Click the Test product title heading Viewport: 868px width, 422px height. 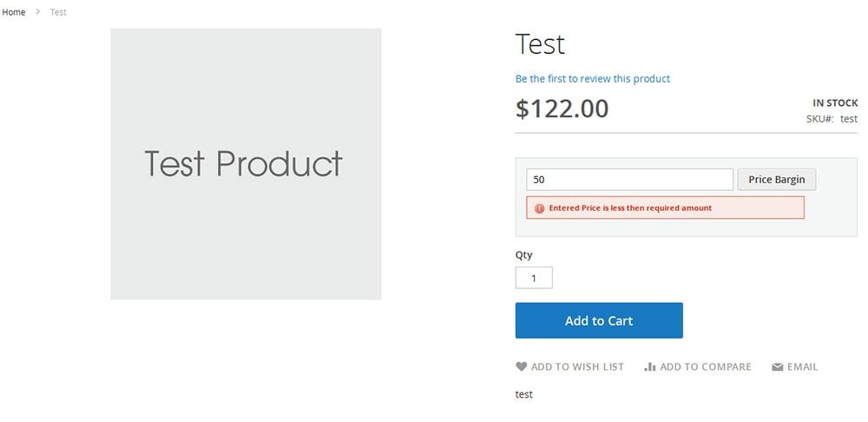(x=540, y=44)
